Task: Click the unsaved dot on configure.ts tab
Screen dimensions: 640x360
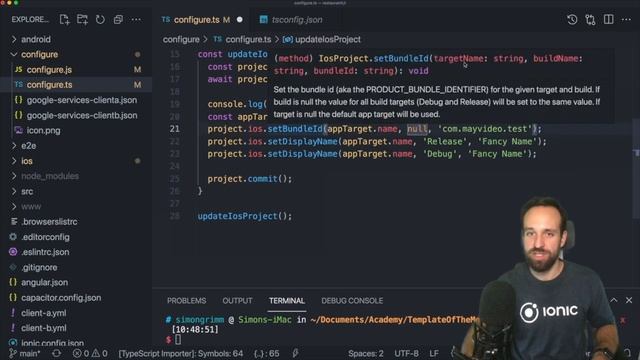Action: click(240, 20)
